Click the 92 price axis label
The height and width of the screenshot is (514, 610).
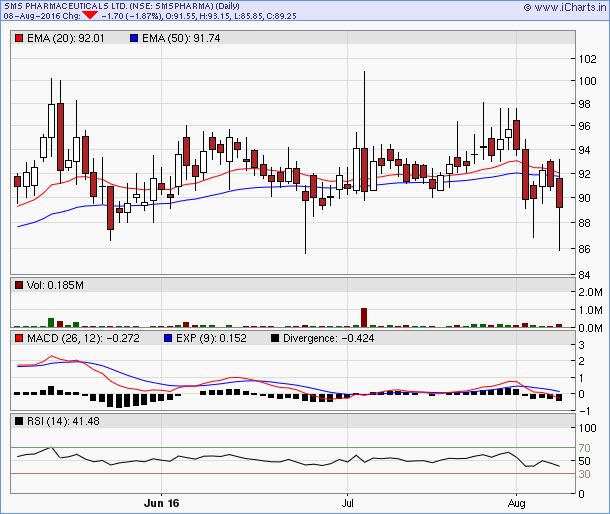point(584,174)
